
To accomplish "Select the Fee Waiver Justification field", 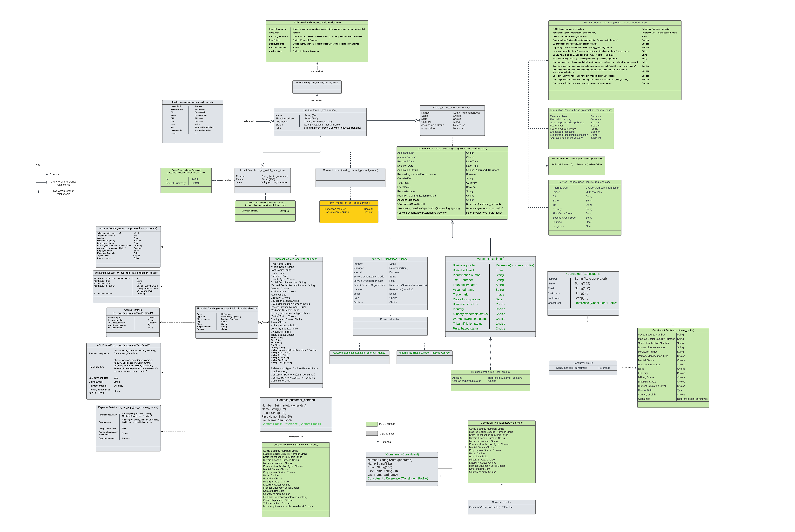I will [563, 129].
